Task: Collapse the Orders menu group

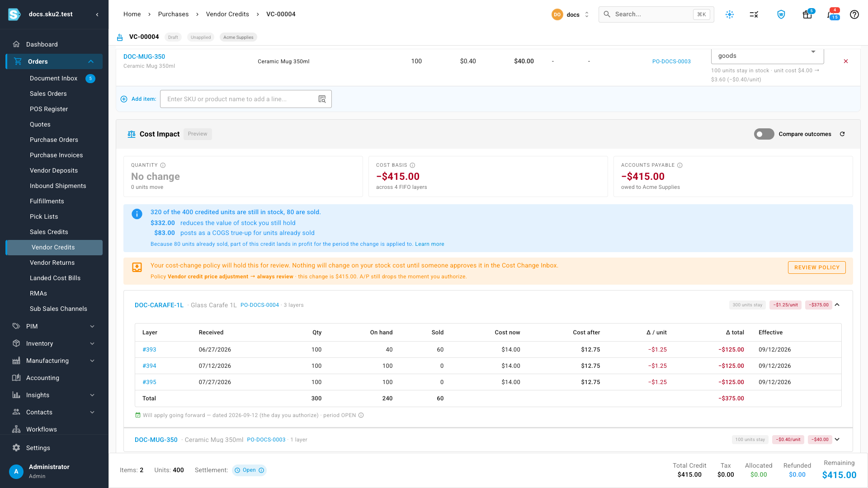Action: [x=91, y=61]
